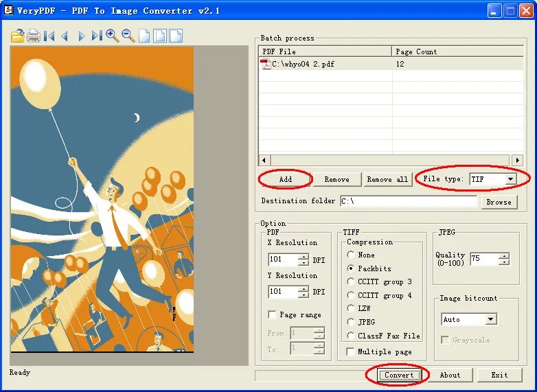Screen dimensions: 537x392
Task: Select None TIFF compression
Action: [x=350, y=255]
